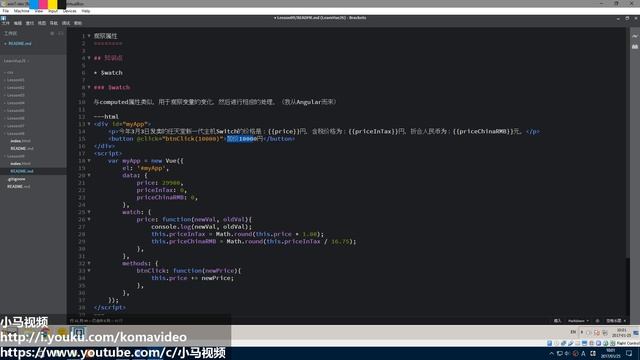Open the notification center icon on host taskbar
640x360 pixels.
coord(629,353)
